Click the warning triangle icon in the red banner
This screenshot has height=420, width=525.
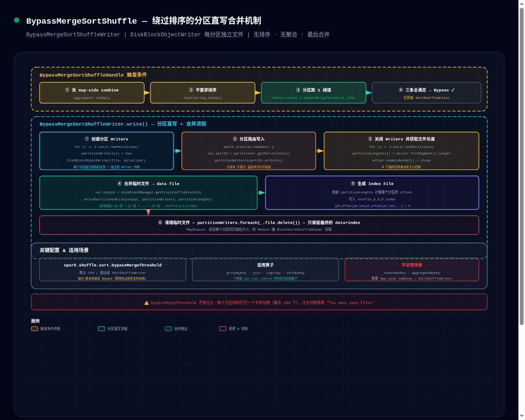click(147, 303)
